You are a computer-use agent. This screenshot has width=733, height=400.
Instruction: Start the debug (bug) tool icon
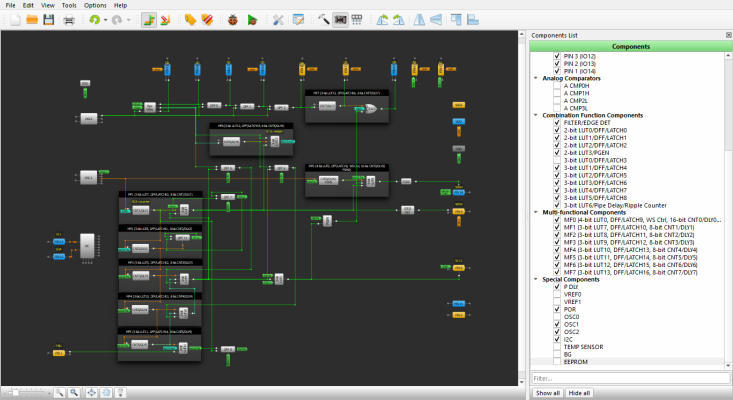[231, 20]
